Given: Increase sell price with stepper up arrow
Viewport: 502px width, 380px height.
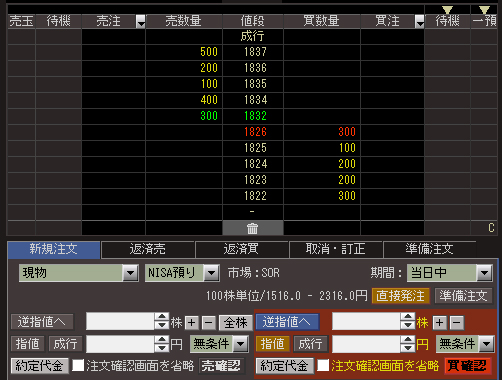Looking at the screenshot, I should [x=162, y=340].
